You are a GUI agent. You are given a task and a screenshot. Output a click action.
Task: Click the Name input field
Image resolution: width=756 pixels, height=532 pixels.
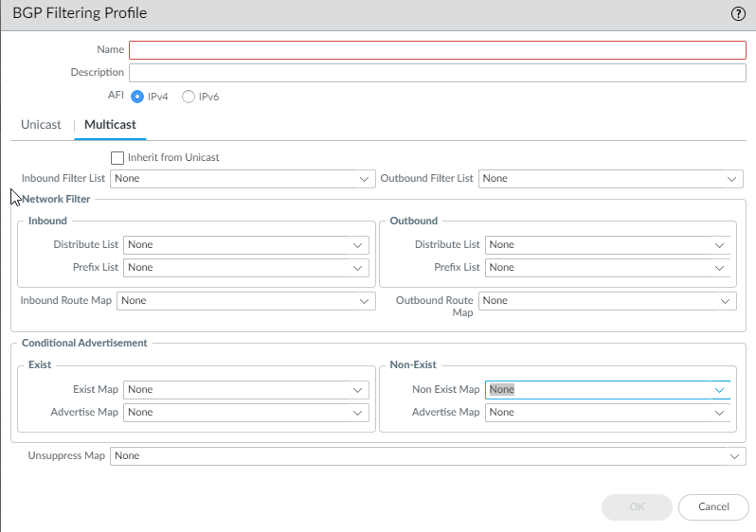(x=437, y=50)
